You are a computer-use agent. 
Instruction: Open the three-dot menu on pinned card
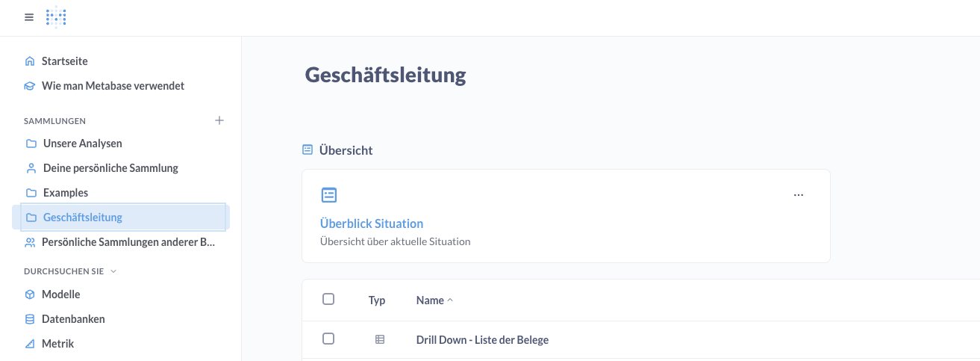[x=799, y=195]
